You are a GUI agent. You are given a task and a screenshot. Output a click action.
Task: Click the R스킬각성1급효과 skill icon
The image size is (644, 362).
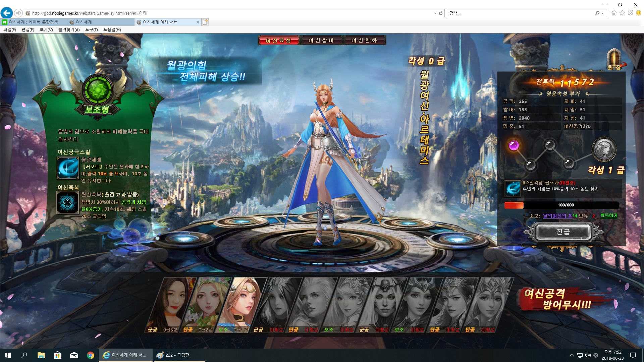(513, 188)
